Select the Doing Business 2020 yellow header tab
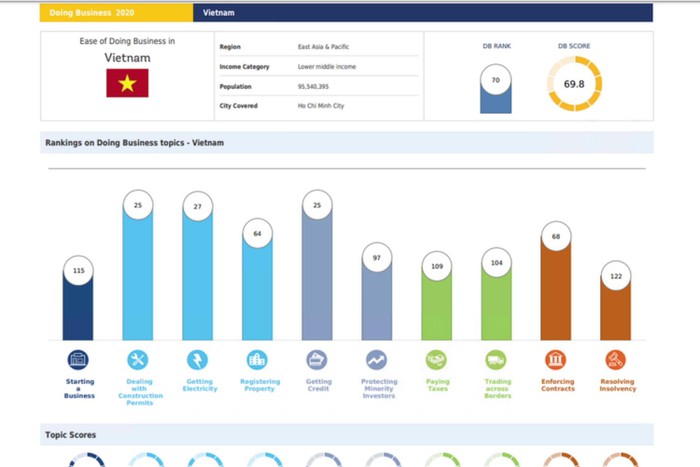The image size is (700, 467). coord(116,13)
